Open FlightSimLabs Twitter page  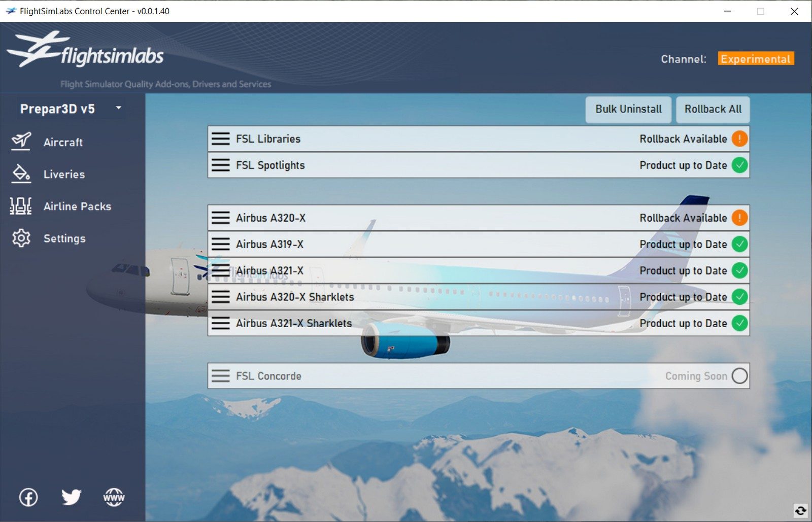pyautogui.click(x=71, y=498)
